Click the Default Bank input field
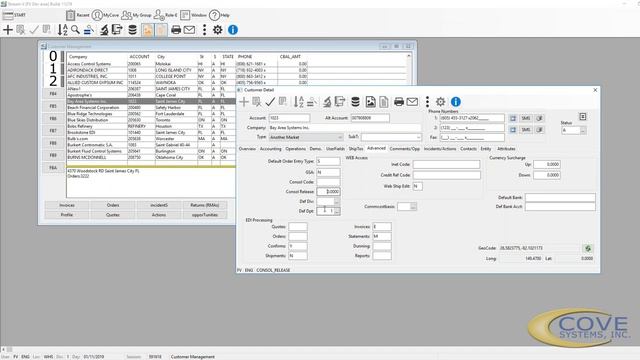 pyautogui.click(x=560, y=198)
